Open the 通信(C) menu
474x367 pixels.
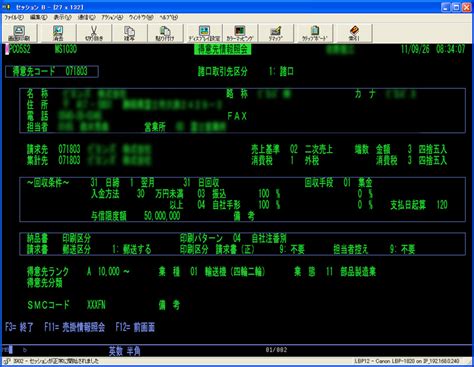(x=86, y=17)
